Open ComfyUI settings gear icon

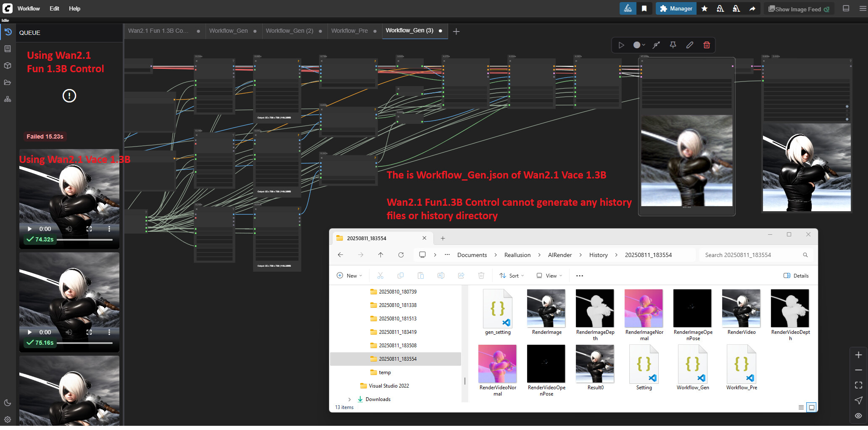click(8, 419)
